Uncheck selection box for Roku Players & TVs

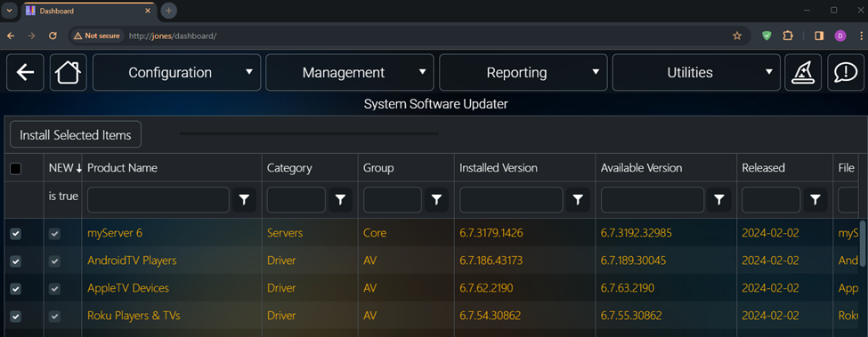coord(15,317)
